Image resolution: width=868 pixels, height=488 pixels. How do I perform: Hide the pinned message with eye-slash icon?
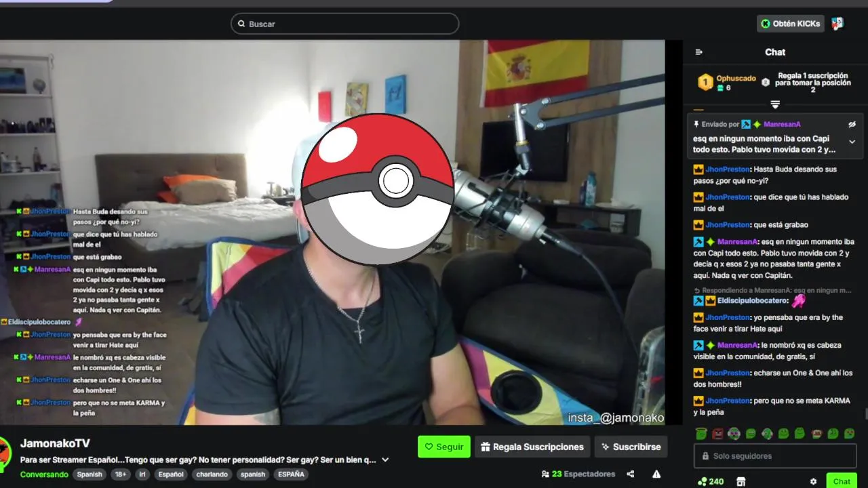click(852, 125)
